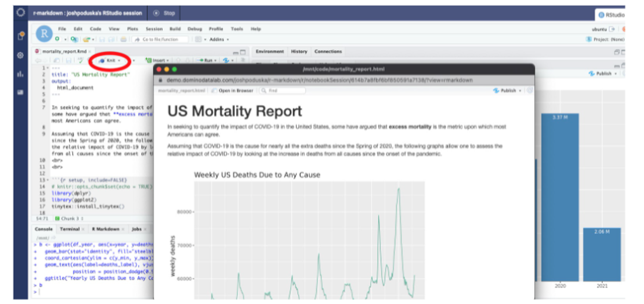Screen dimensions: 644x304
Task: Open the Debug menu
Action: (x=195, y=29)
